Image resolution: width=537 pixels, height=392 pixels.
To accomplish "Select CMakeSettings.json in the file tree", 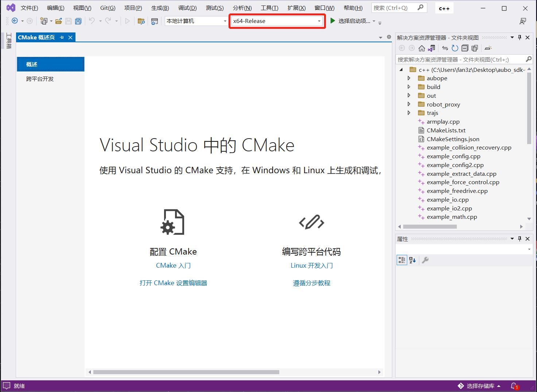I will (x=453, y=139).
